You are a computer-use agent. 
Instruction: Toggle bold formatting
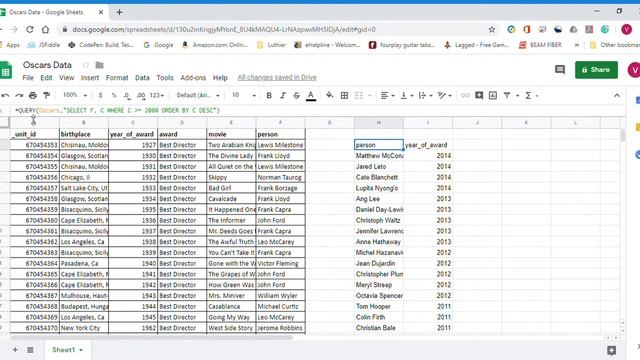click(x=269, y=96)
